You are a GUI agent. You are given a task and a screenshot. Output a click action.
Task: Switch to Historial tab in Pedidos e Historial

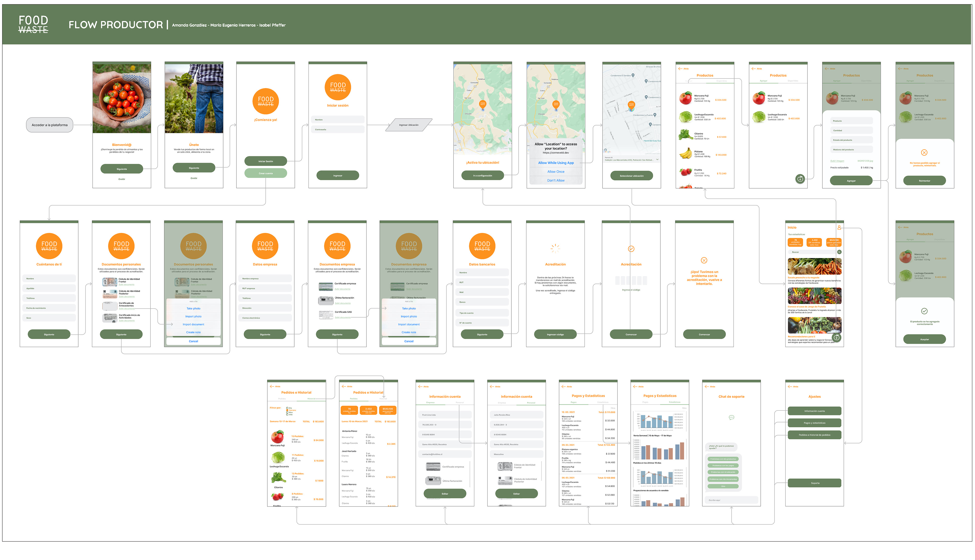(x=383, y=399)
